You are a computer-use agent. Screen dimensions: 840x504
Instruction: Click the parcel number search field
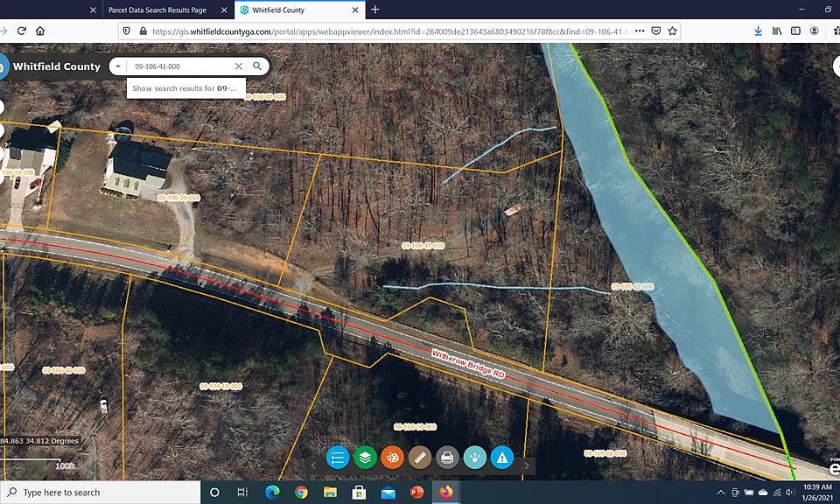(x=179, y=66)
